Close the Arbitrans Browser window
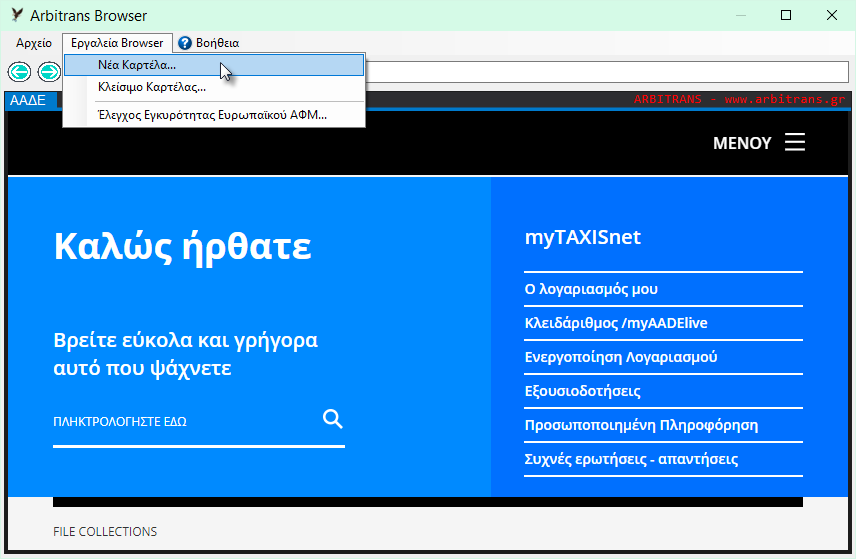This screenshot has height=559, width=856. pyautogui.click(x=831, y=15)
